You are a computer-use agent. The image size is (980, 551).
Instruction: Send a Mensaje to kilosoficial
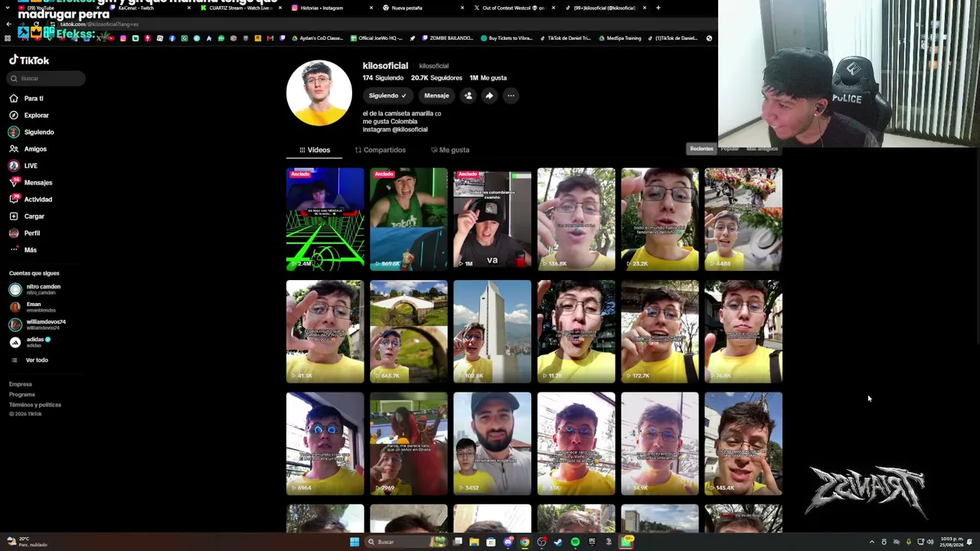[x=436, y=96]
